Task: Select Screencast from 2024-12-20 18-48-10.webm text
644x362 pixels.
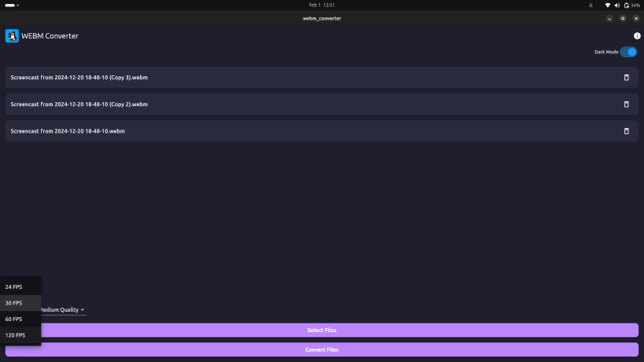Action: click(68, 131)
